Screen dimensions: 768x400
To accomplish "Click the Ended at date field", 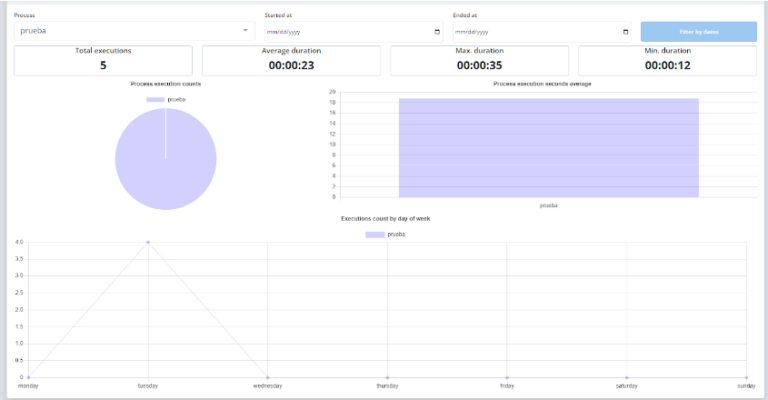I will tap(542, 32).
